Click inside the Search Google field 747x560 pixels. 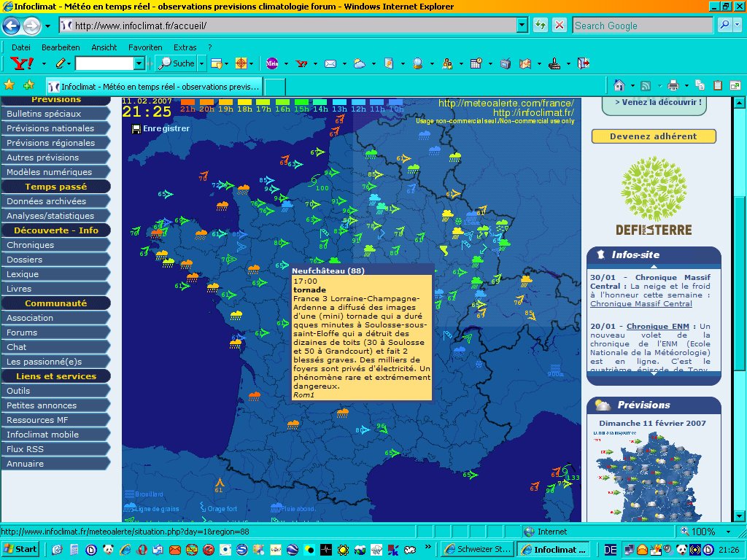click(642, 26)
